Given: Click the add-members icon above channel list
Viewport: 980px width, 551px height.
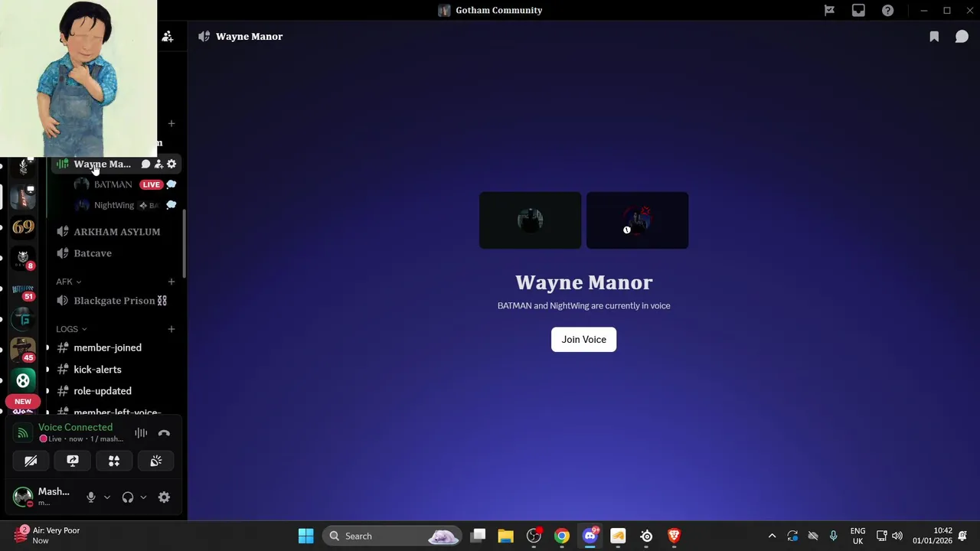Looking at the screenshot, I should 168,37.
